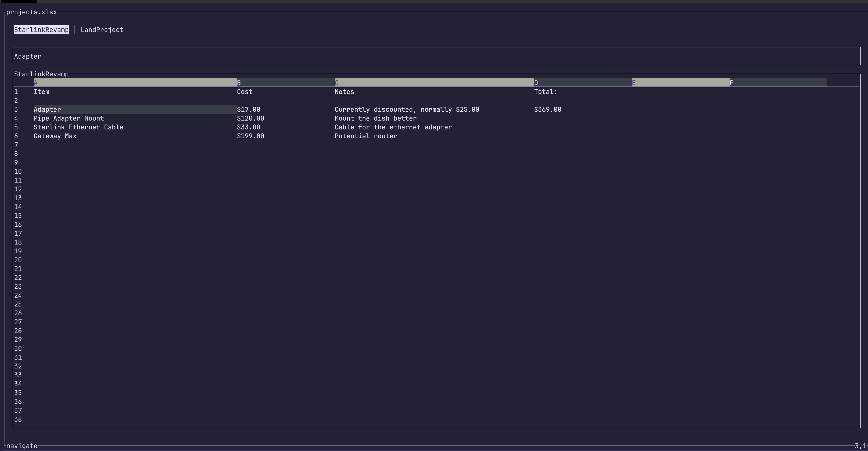Click row number 25 label
868x451 pixels.
[x=18, y=304]
